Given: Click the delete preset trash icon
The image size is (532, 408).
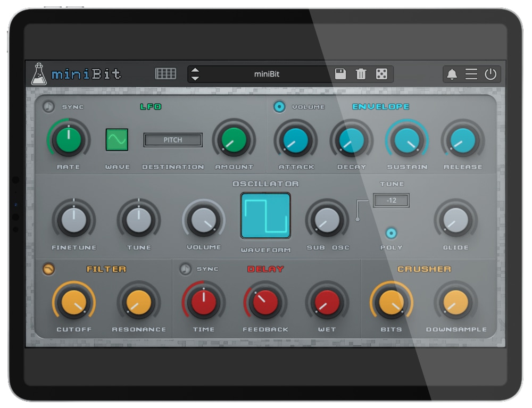Looking at the screenshot, I should point(361,74).
